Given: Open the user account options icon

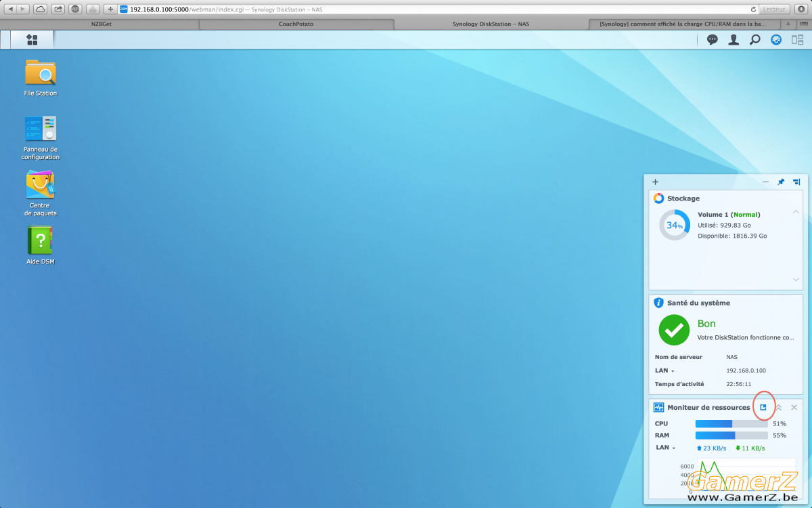Looking at the screenshot, I should click(734, 40).
